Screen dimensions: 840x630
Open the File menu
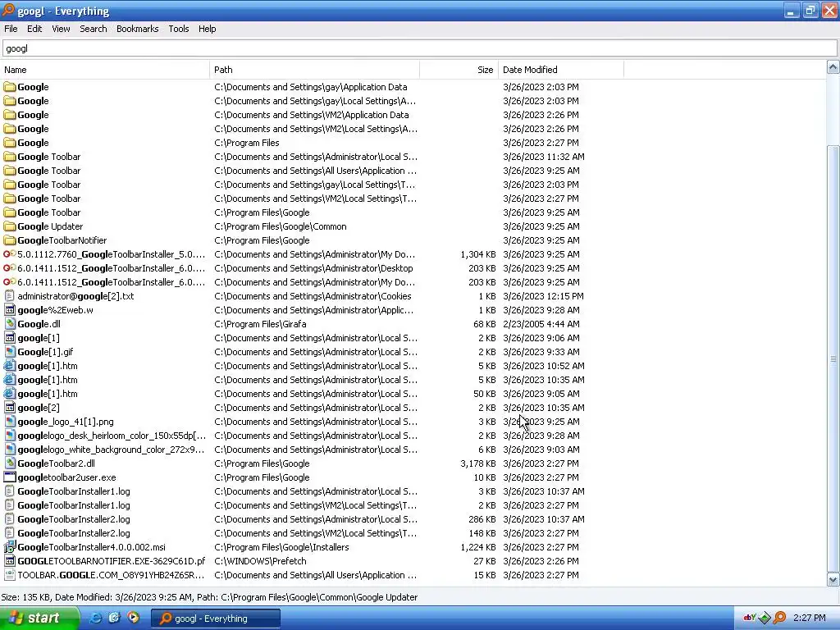[x=11, y=29]
